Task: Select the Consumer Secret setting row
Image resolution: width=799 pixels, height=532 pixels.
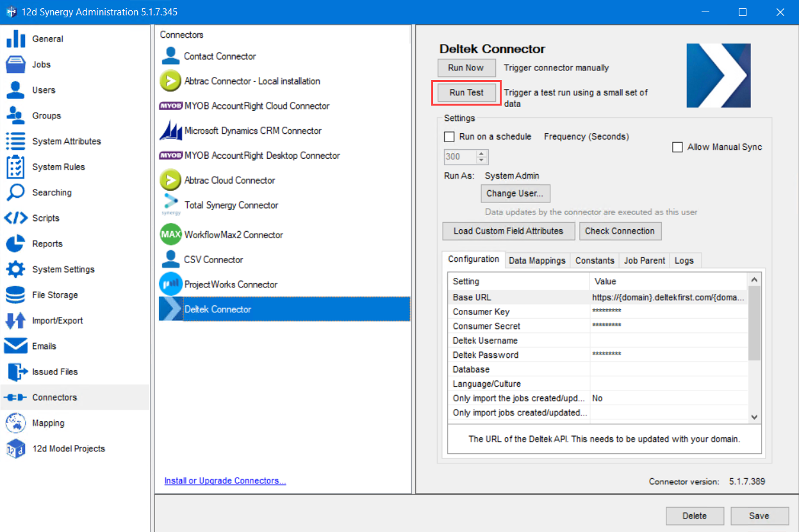Action: (598, 326)
